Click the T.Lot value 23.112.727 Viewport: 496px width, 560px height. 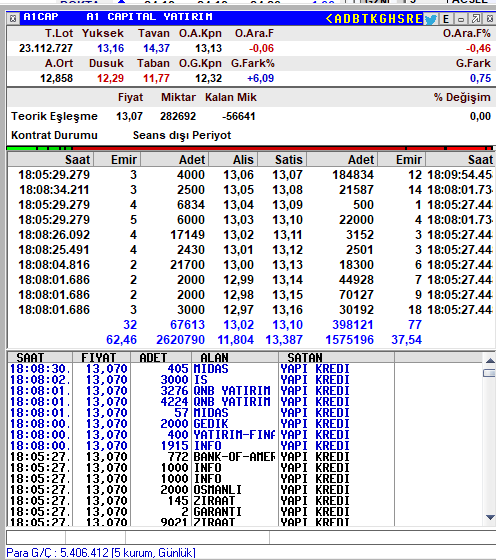click(x=46, y=48)
